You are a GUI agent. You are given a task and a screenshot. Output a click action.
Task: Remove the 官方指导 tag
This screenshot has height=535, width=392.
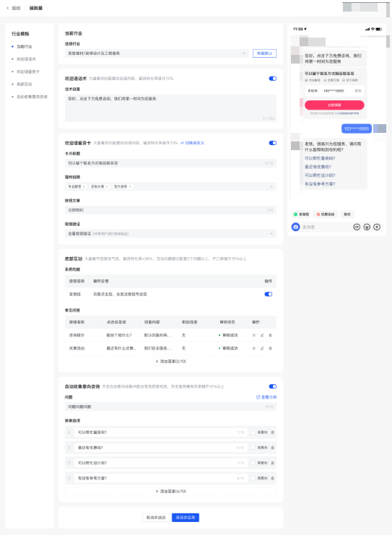(x=130, y=186)
